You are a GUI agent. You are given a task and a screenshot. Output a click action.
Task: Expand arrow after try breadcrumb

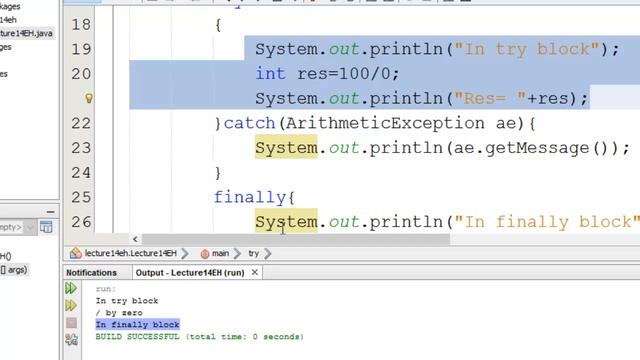pos(268,253)
